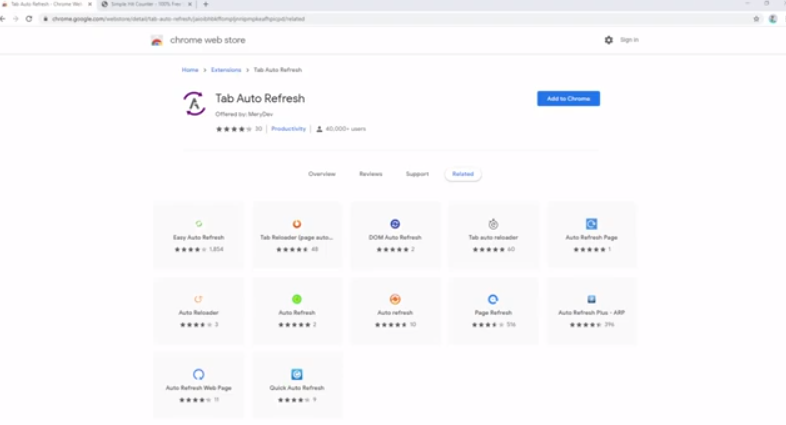Go to Extensions breadcrumb link

[226, 70]
